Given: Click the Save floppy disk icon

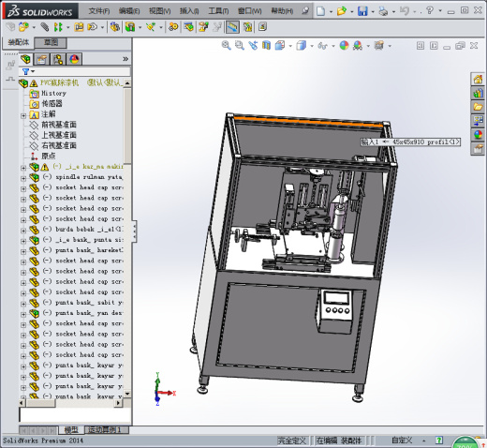Looking at the screenshot, I should click(362, 11).
